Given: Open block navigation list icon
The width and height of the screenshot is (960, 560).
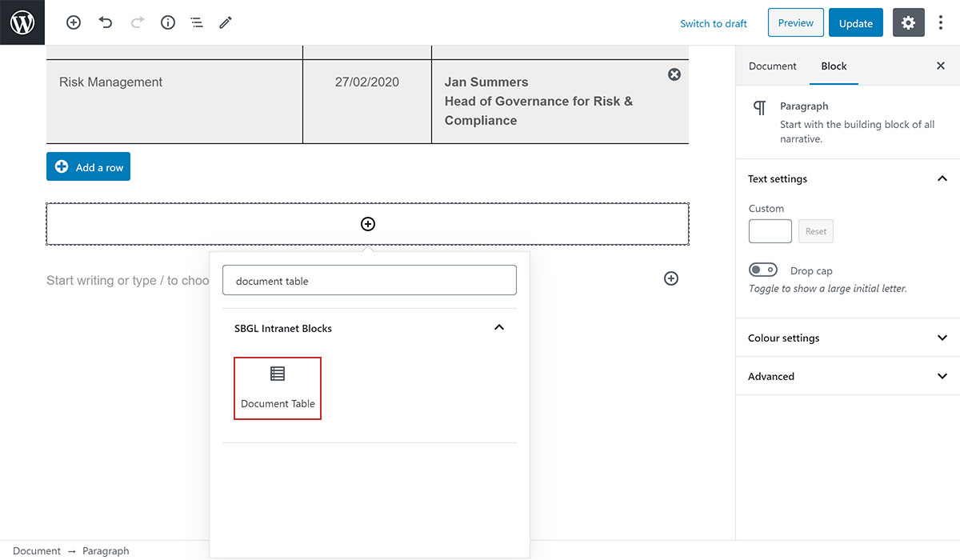Looking at the screenshot, I should pos(197,23).
